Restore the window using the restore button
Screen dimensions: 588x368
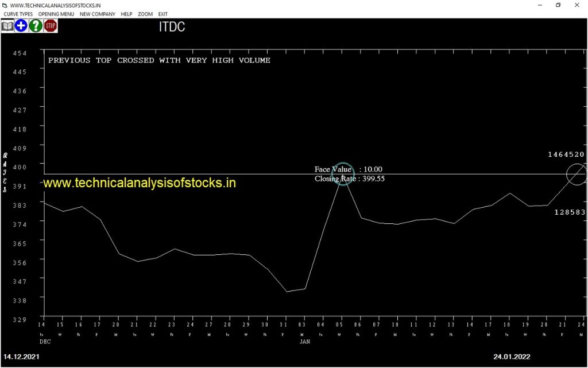pyautogui.click(x=558, y=5)
